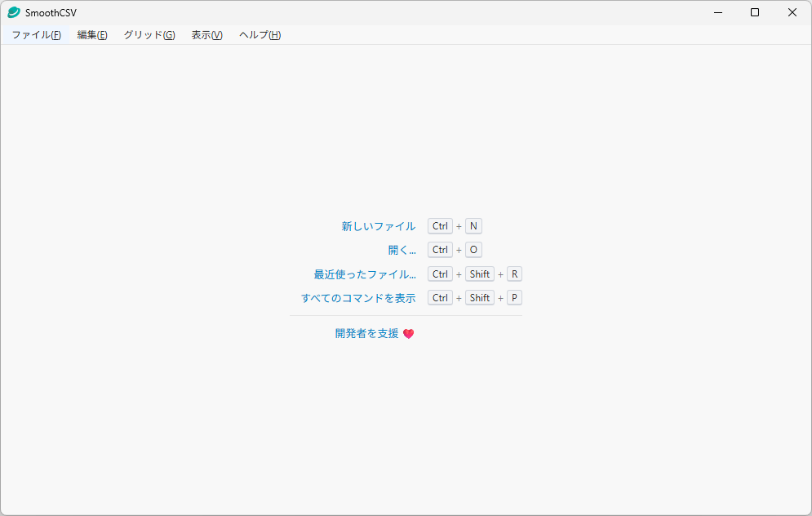The image size is (812, 516).
Task: Open the 編集(E) menu
Action: click(92, 35)
